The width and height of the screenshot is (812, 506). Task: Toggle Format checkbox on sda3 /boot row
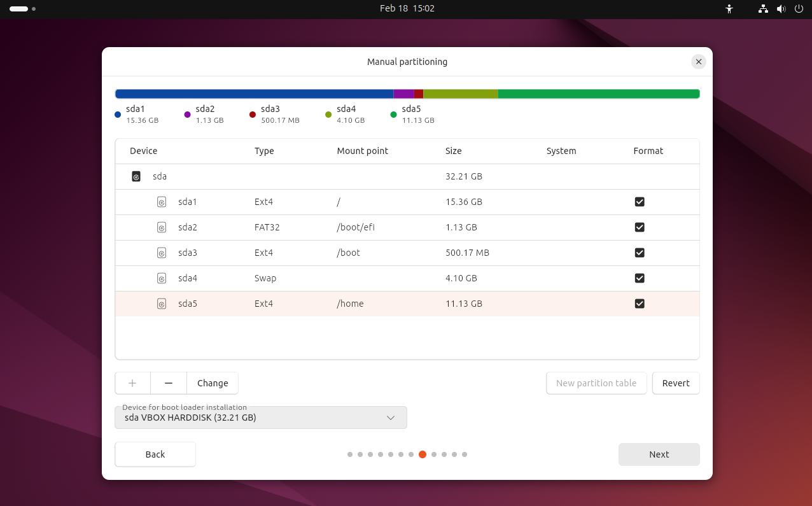tap(640, 253)
